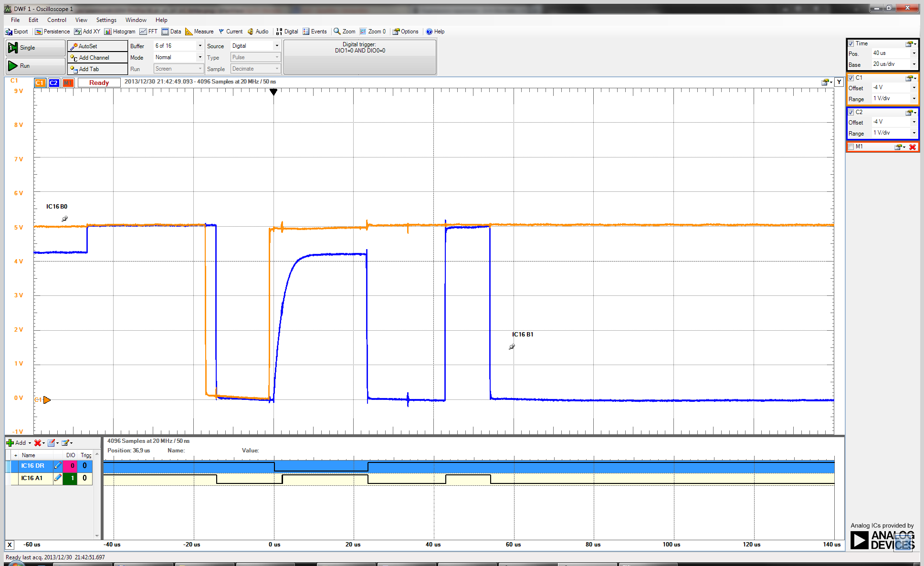Image resolution: width=924 pixels, height=566 pixels.
Task: Open plot options icon beside Y button
Action: coord(827,82)
